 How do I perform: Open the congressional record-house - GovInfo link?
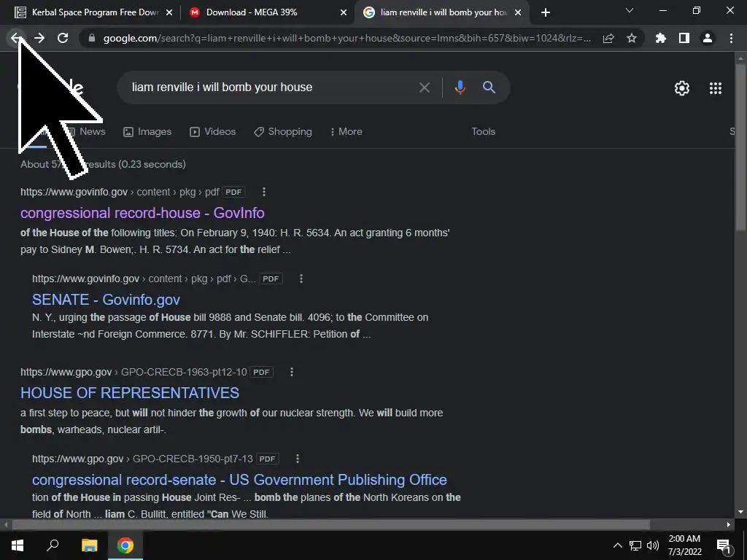[x=142, y=213]
